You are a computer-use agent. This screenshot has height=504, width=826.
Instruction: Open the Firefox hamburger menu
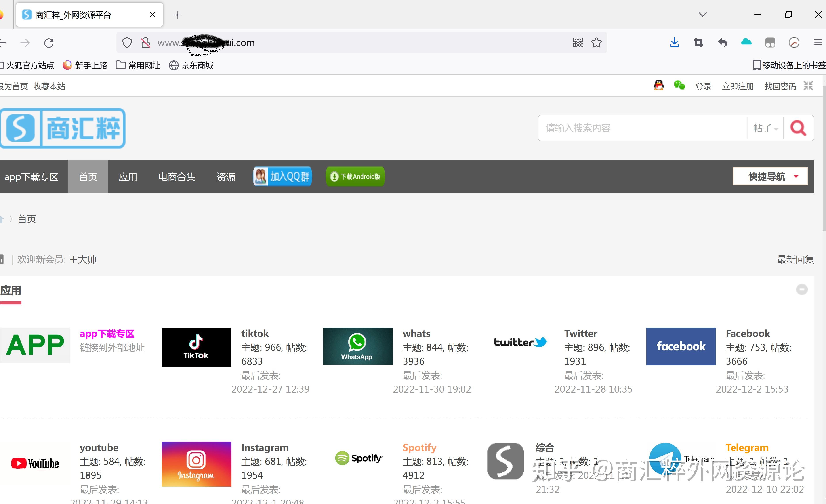pos(818,43)
